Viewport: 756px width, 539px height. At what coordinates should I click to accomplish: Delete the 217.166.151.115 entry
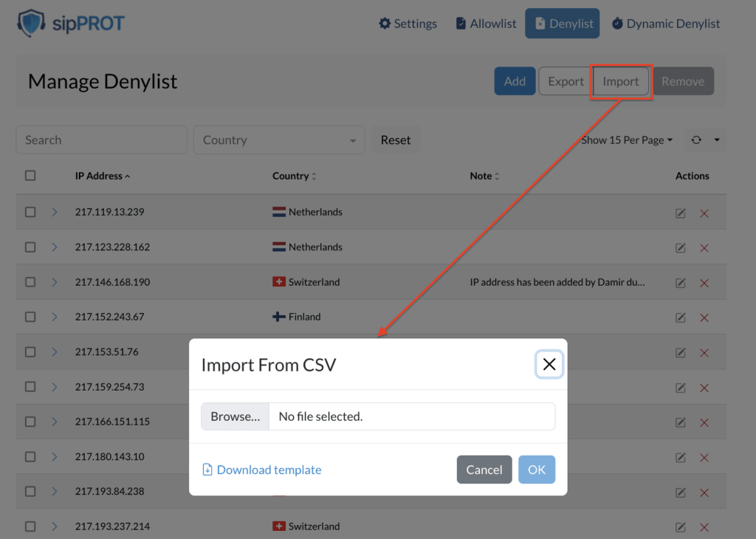(x=704, y=422)
